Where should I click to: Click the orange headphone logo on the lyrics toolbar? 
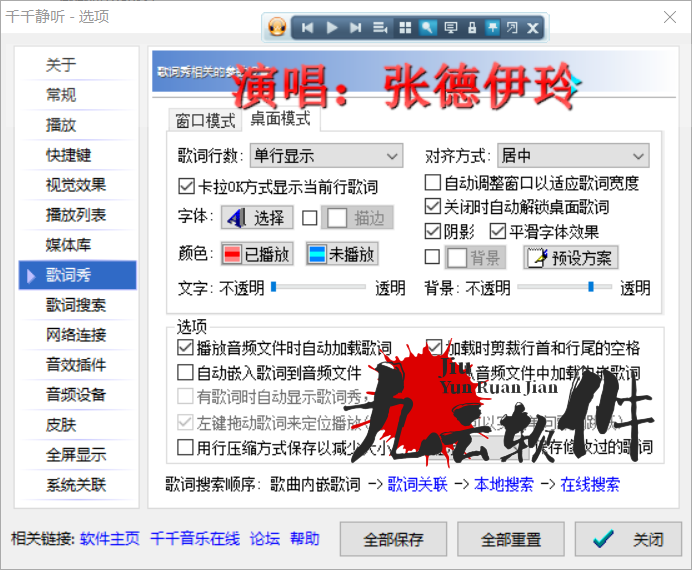pos(277,27)
